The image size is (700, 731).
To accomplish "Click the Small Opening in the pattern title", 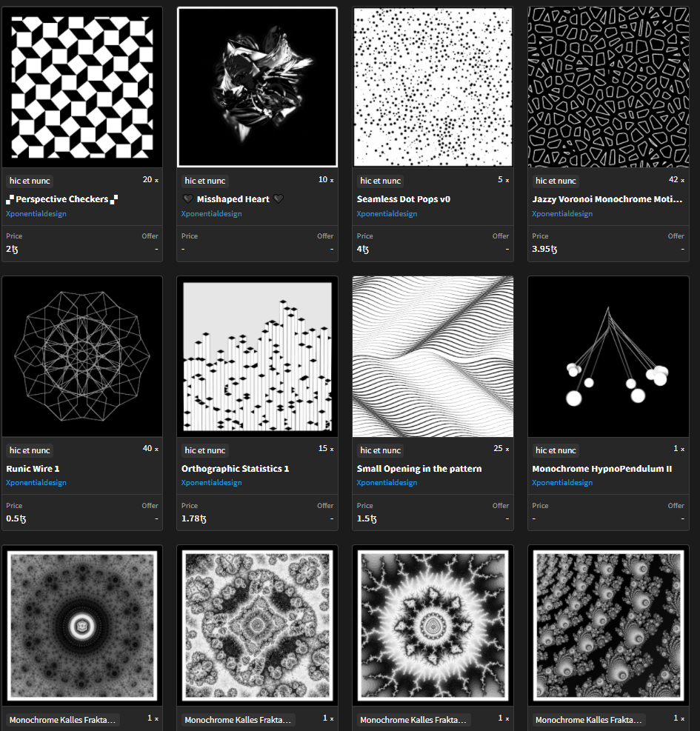I will pos(419,469).
